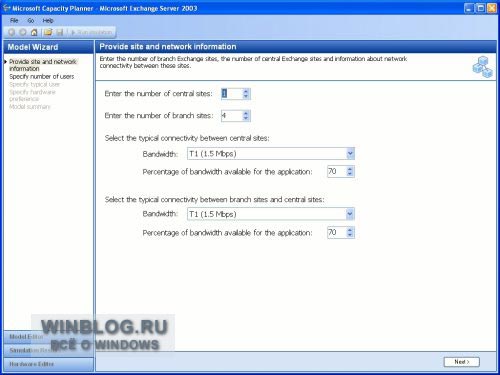Decrease central sites bandwidth percentage
This screenshot has height=375, width=500.
click(x=350, y=174)
